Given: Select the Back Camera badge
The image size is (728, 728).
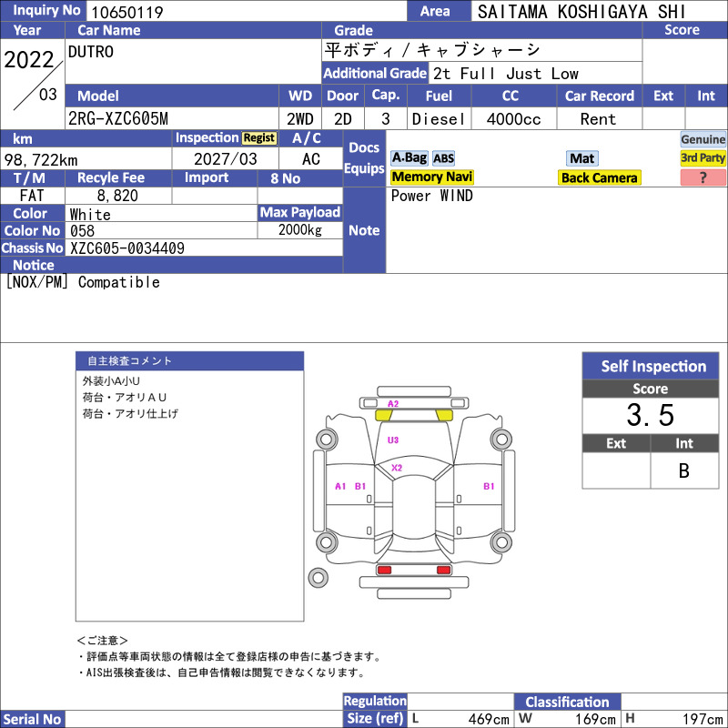Looking at the screenshot, I should point(599,177).
